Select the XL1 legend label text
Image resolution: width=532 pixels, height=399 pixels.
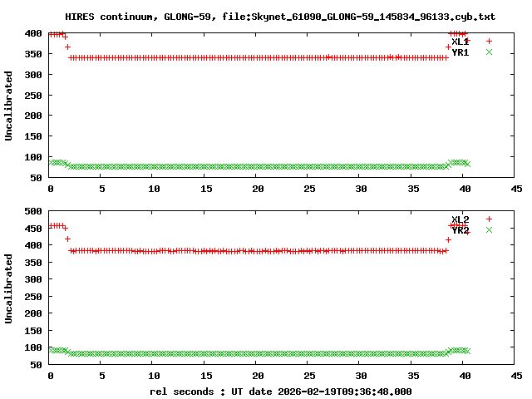coord(460,42)
